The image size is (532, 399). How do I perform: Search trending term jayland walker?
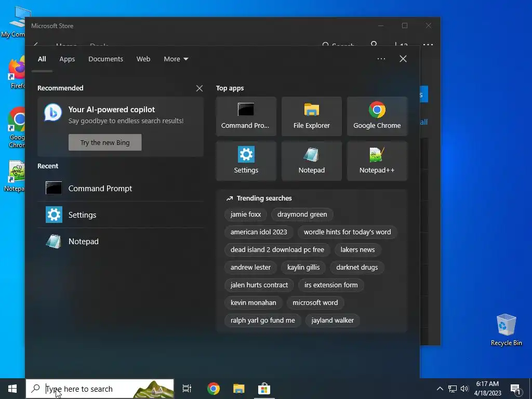tap(332, 320)
